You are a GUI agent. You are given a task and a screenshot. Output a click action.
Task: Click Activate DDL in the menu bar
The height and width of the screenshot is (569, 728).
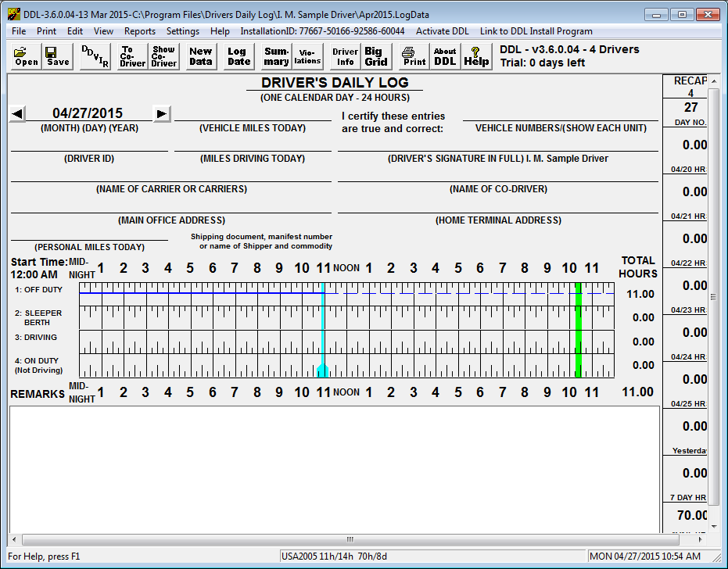[441, 31]
